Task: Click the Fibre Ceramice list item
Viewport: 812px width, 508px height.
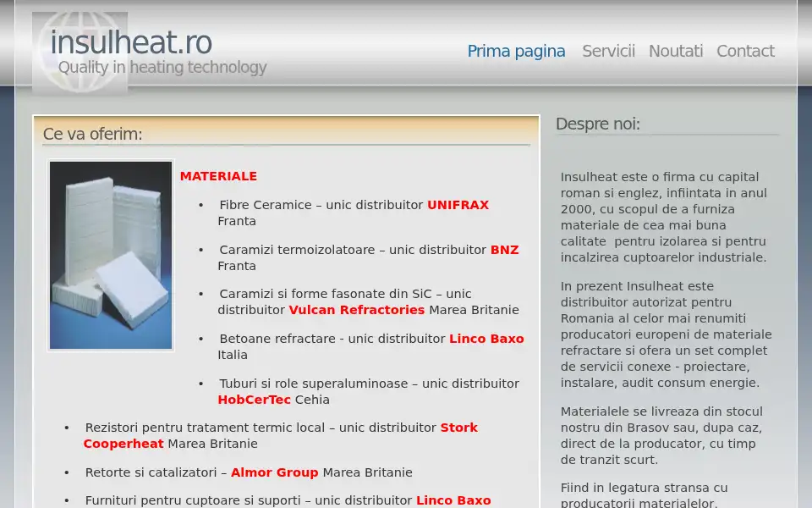Action: (x=354, y=213)
